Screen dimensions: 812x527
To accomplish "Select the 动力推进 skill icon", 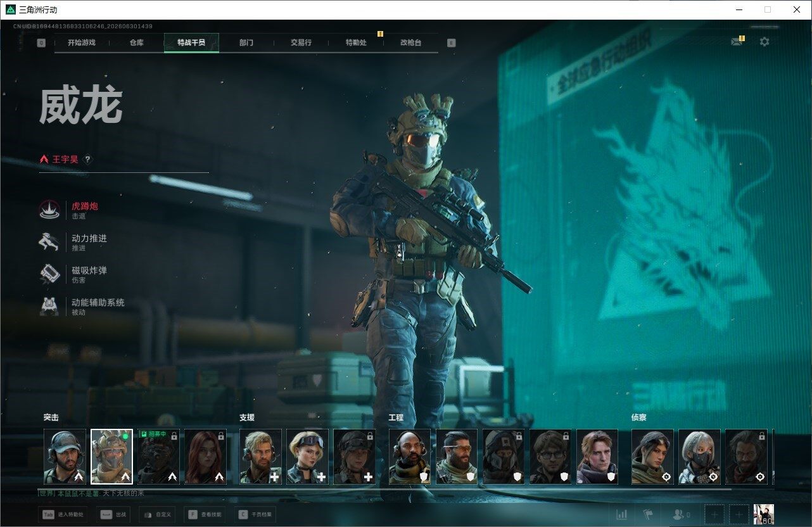I will pos(50,243).
